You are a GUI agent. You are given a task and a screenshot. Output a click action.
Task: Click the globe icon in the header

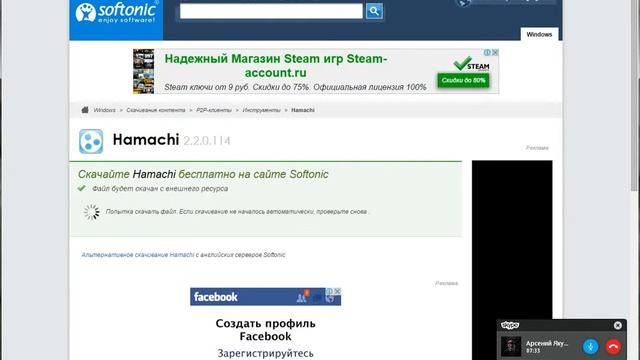[463, 3]
